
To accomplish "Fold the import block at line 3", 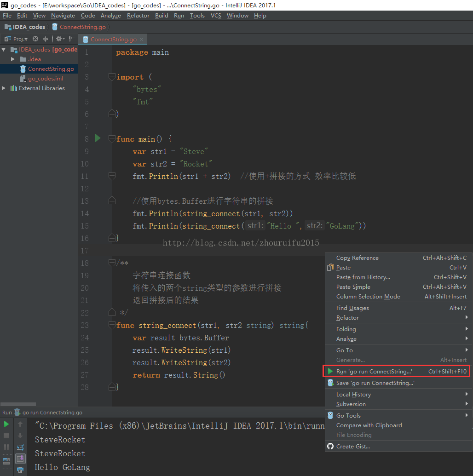I will pos(112,76).
